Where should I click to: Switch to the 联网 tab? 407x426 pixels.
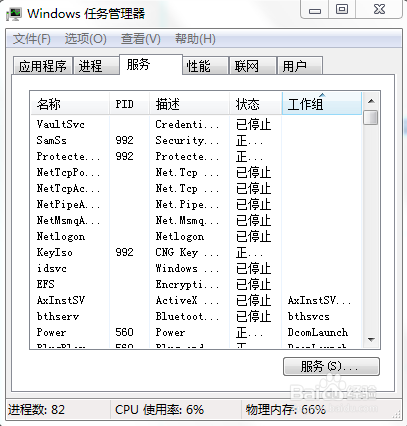(x=253, y=66)
